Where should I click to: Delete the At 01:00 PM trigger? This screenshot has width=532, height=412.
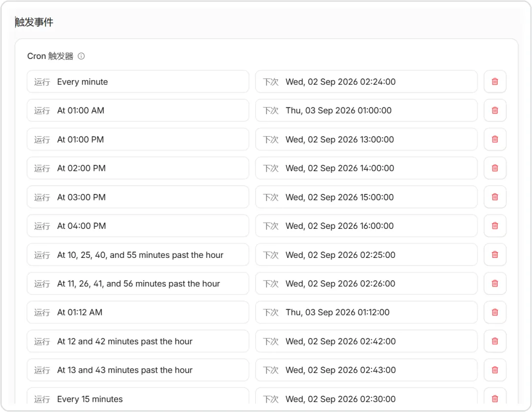pyautogui.click(x=495, y=139)
